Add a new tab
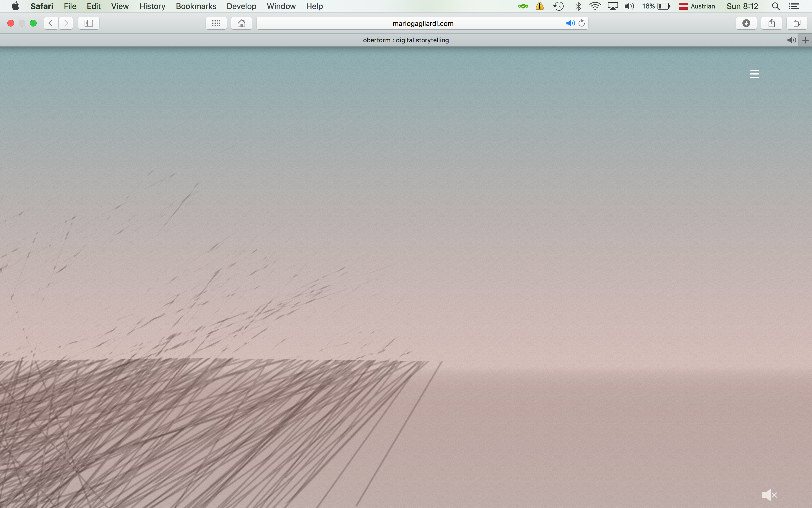Screen dimensions: 812x508 (805, 40)
